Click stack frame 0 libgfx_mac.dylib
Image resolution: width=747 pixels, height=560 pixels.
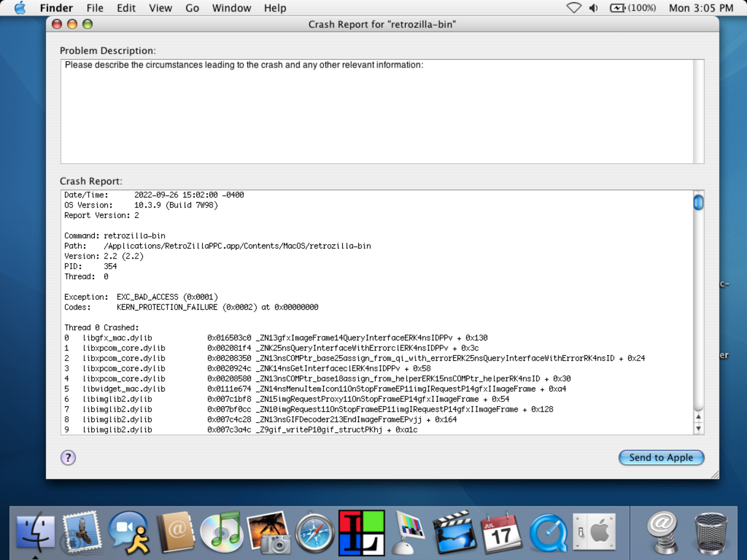(276, 338)
